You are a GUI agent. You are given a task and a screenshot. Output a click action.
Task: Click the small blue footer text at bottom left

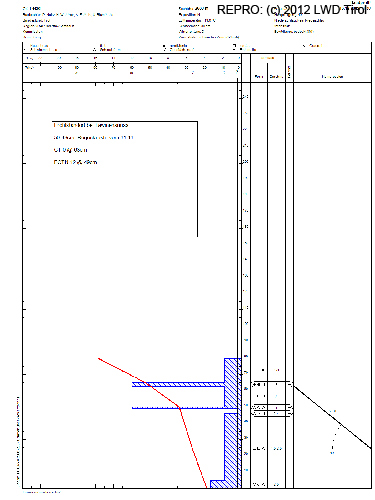(x=42, y=492)
